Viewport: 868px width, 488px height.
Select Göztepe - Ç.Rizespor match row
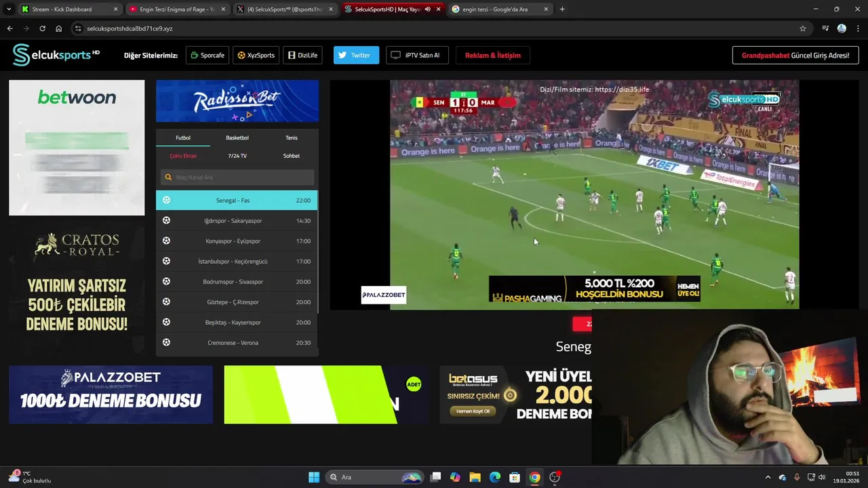[237, 302]
